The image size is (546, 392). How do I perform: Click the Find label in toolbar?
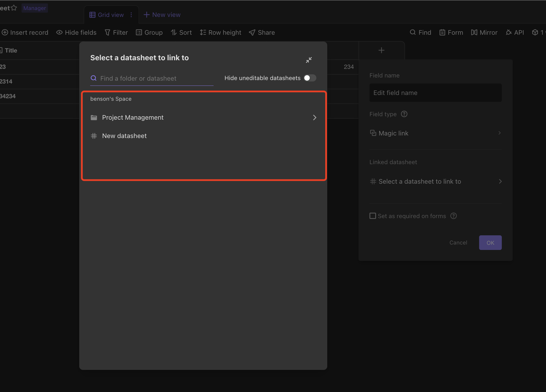[425, 32]
